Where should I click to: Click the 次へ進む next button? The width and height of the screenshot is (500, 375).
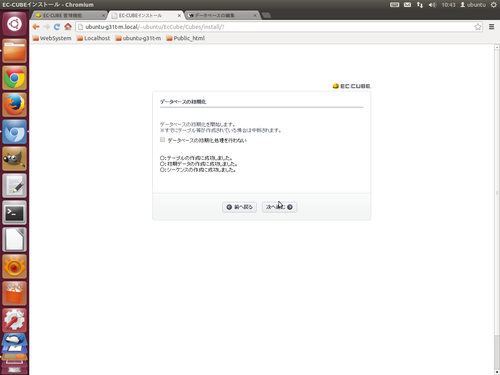[x=279, y=207]
